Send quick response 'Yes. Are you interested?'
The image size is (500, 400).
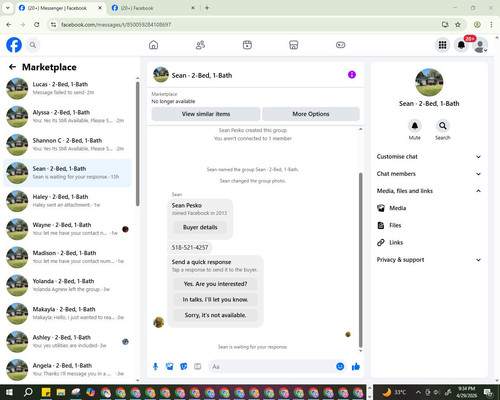[x=215, y=284]
